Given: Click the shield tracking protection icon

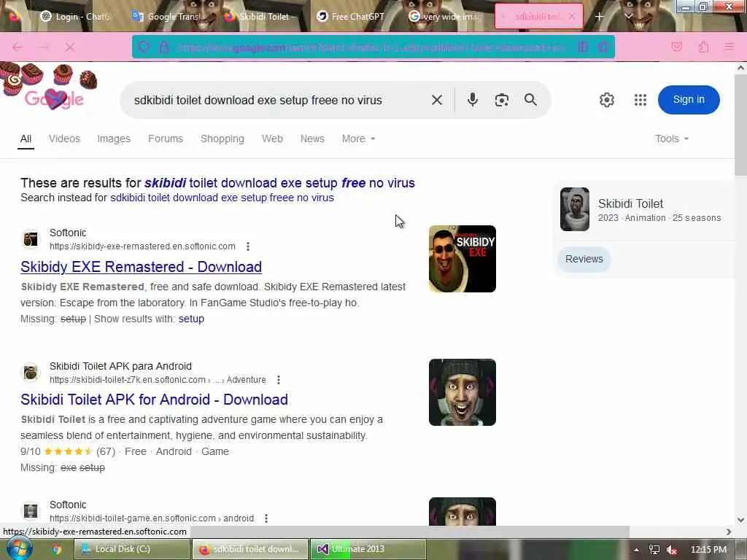Looking at the screenshot, I should (x=144, y=47).
